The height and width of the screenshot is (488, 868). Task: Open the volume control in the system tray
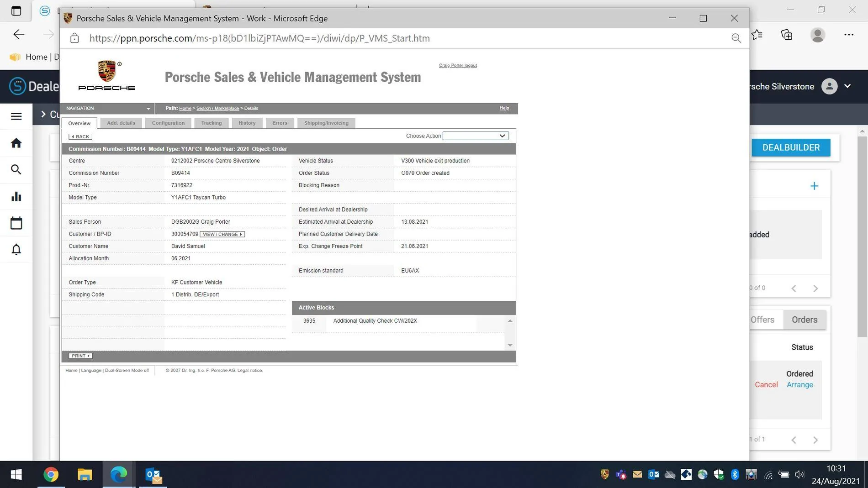click(x=799, y=475)
